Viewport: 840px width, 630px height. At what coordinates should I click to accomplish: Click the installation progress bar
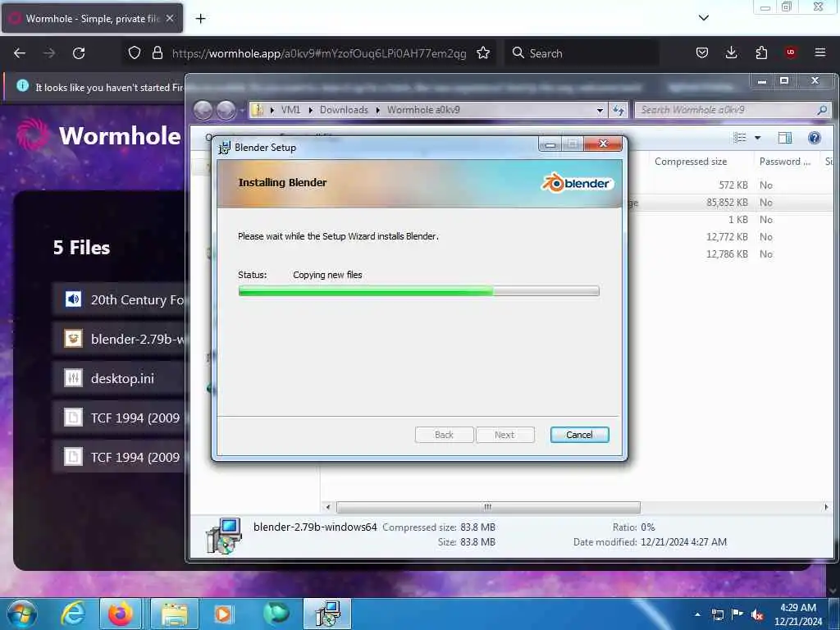tap(418, 291)
